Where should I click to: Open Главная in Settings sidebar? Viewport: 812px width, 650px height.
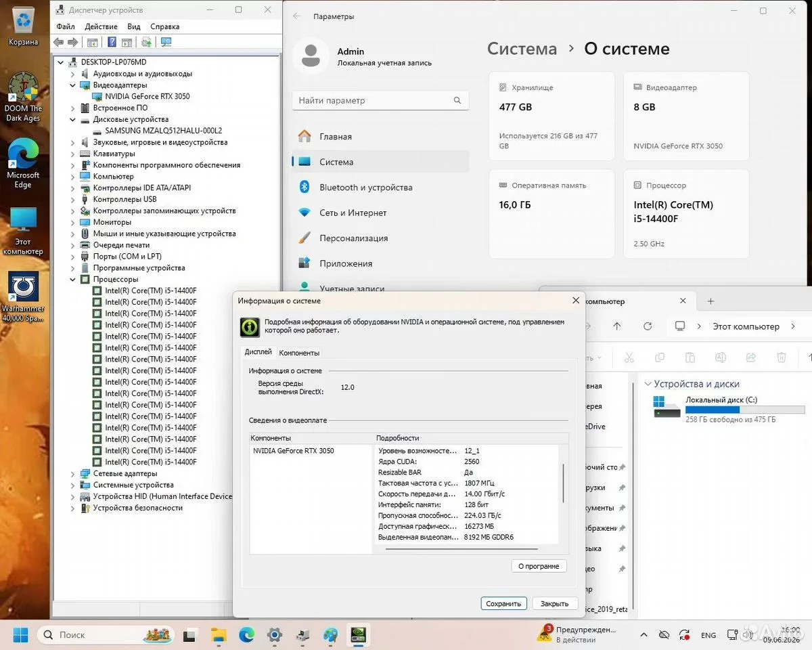click(380, 136)
